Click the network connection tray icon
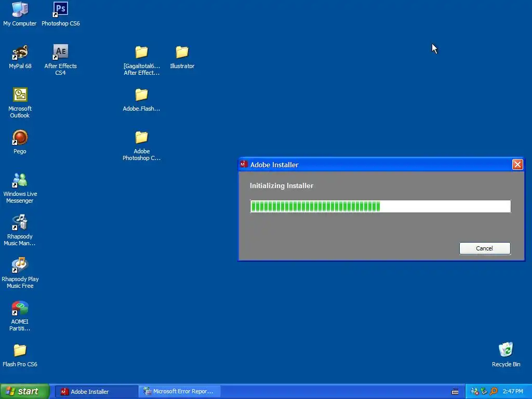This screenshot has width=532, height=399. point(475,392)
